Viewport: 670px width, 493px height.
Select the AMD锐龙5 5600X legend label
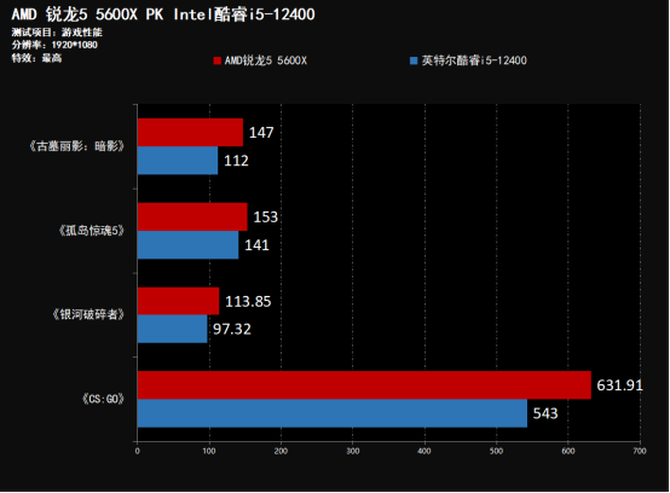click(x=266, y=60)
